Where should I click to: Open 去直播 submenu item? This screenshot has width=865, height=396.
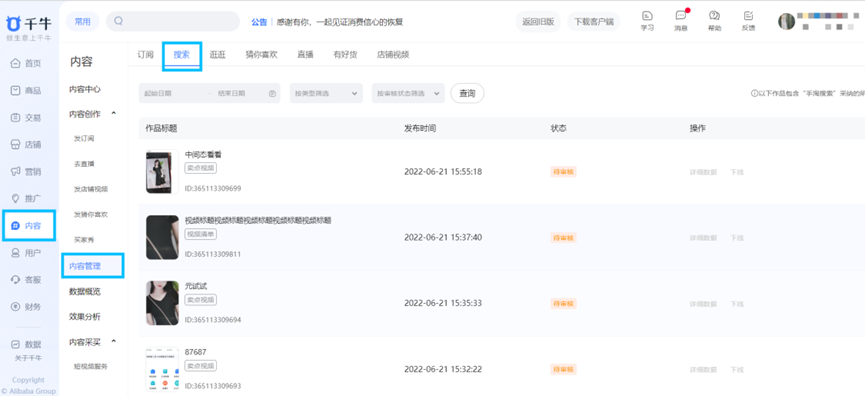pos(84,164)
